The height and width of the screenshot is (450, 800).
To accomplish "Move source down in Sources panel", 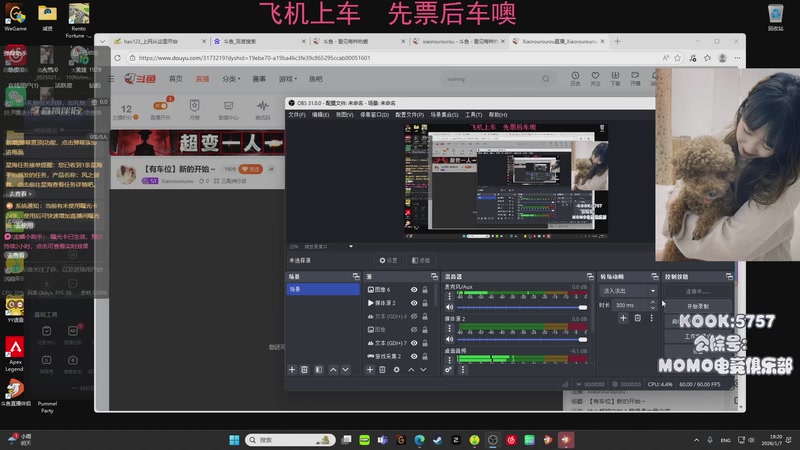I will (423, 369).
